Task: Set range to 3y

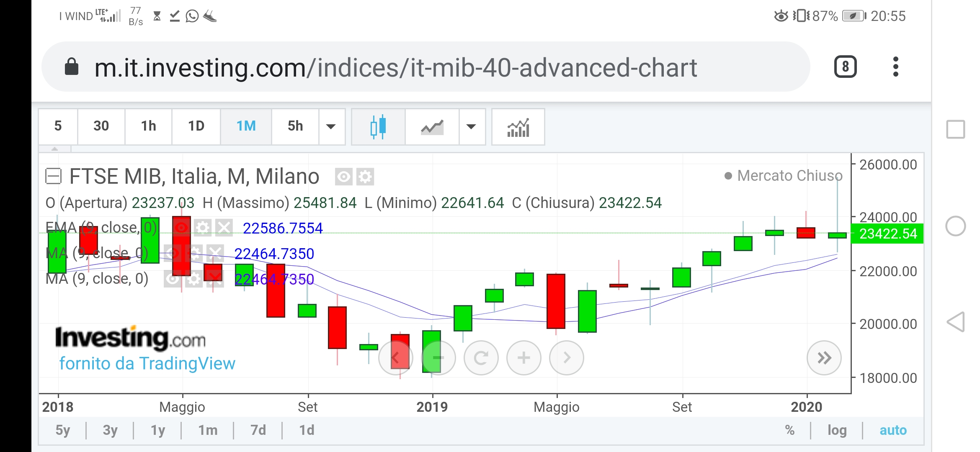Action: click(110, 430)
